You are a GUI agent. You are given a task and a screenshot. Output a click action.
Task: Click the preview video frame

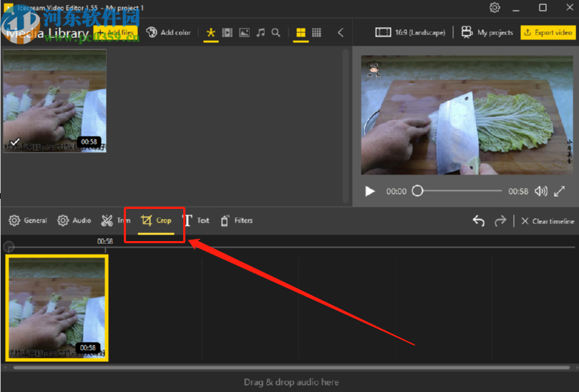click(467, 114)
